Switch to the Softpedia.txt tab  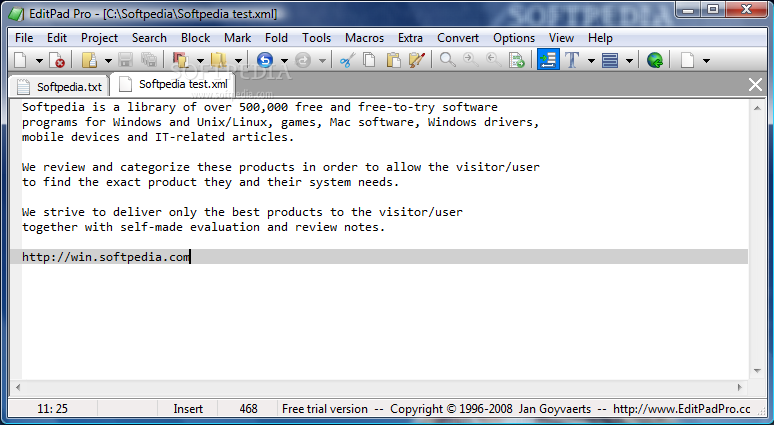coord(59,87)
